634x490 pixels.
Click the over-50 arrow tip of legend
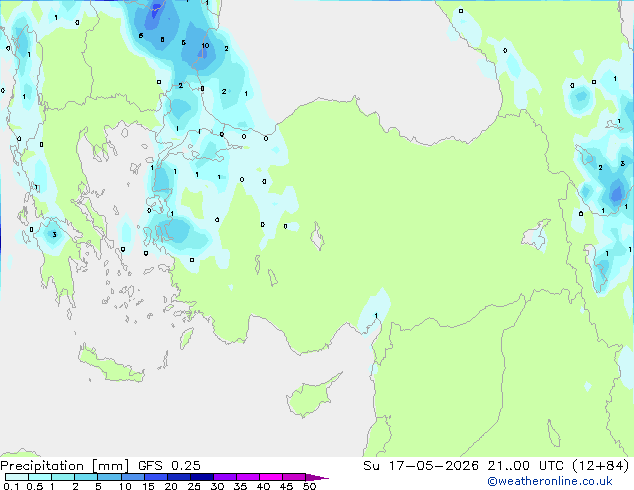click(317, 477)
